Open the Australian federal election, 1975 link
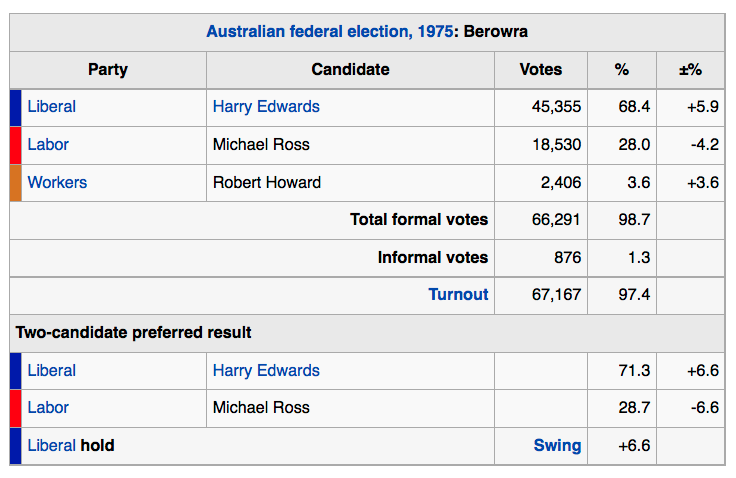This screenshot has width=736, height=478. pos(329,31)
